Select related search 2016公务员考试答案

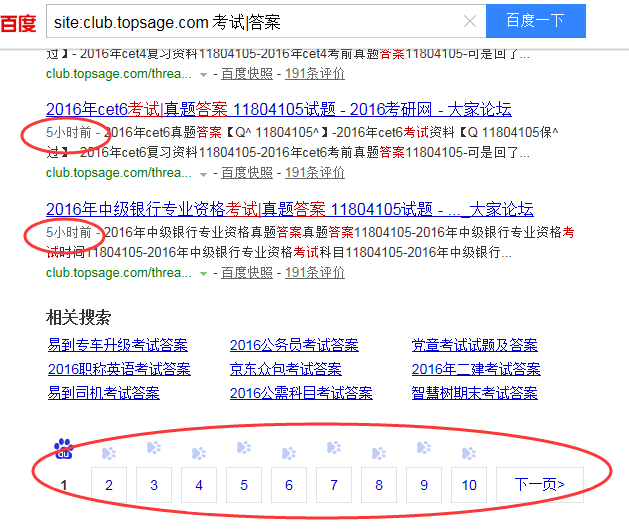click(x=294, y=345)
